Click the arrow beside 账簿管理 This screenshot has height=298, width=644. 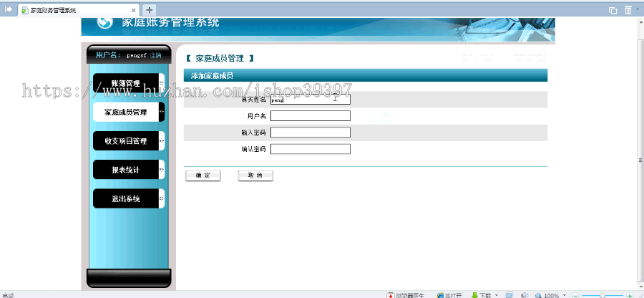click(x=162, y=83)
